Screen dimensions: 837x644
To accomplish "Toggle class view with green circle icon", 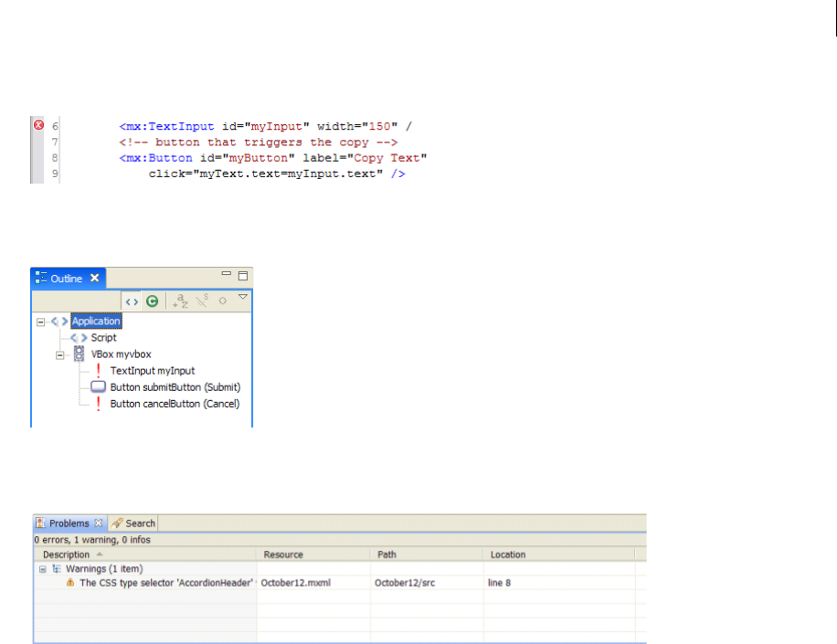I will [x=152, y=301].
